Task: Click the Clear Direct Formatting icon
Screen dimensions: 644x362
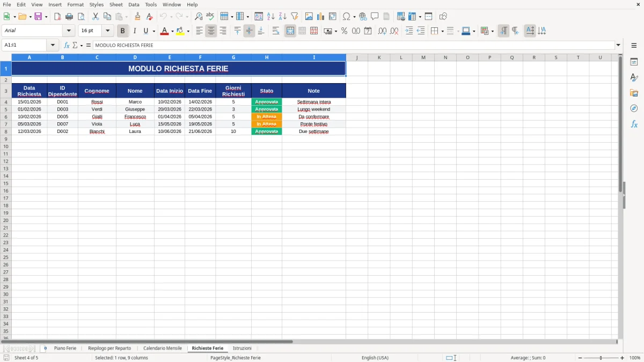Action: click(149, 17)
